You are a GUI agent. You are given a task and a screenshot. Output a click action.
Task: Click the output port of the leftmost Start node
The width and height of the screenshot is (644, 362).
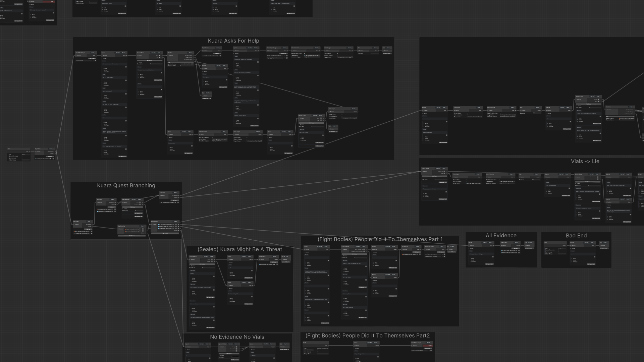coord(30,152)
